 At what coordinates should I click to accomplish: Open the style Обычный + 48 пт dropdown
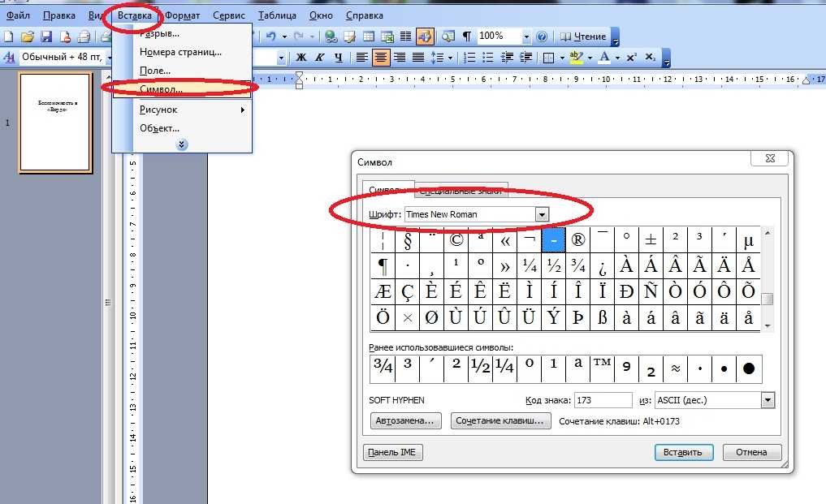109,58
